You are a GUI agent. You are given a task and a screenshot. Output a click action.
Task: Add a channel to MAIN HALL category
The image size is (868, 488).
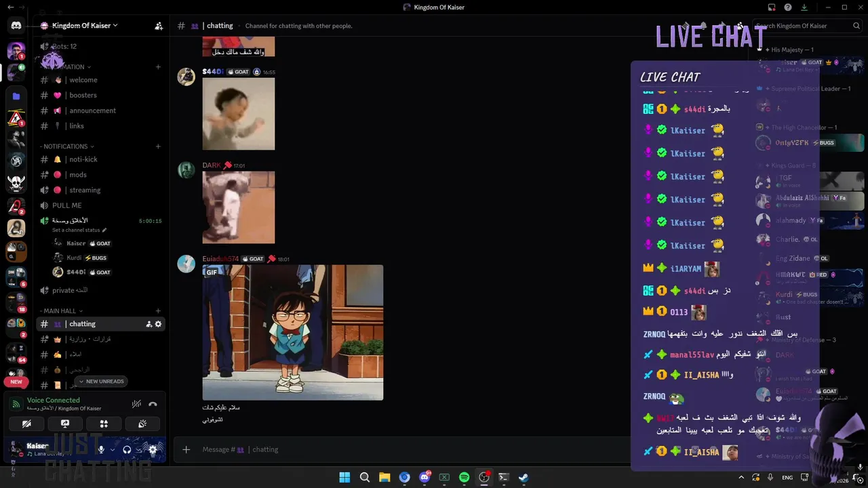point(158,311)
